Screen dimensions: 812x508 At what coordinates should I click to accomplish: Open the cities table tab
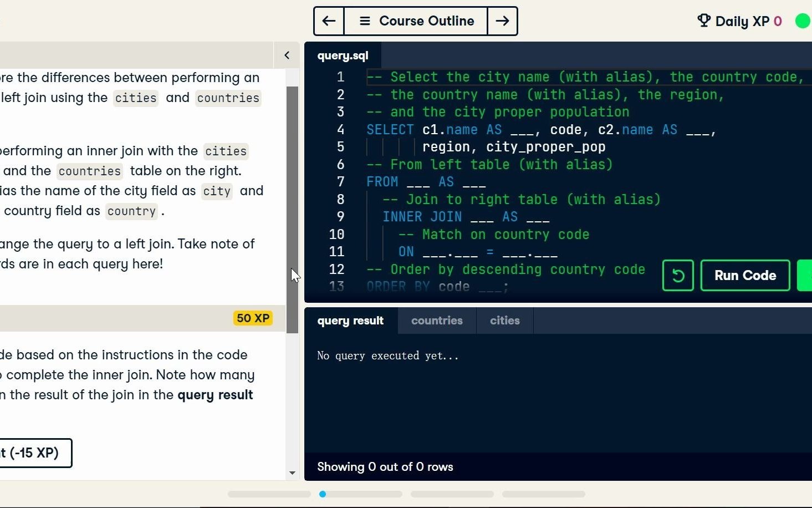(x=504, y=321)
